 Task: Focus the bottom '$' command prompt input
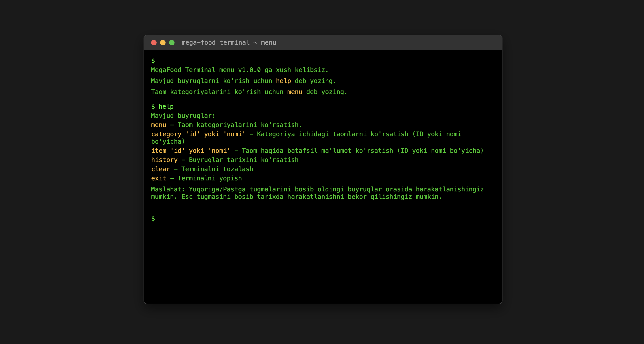(323, 219)
